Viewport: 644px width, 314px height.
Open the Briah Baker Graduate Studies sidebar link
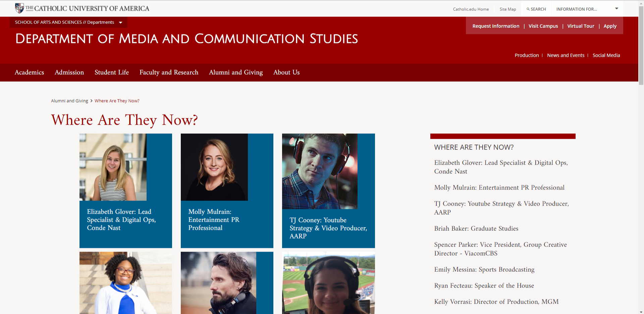pos(476,229)
